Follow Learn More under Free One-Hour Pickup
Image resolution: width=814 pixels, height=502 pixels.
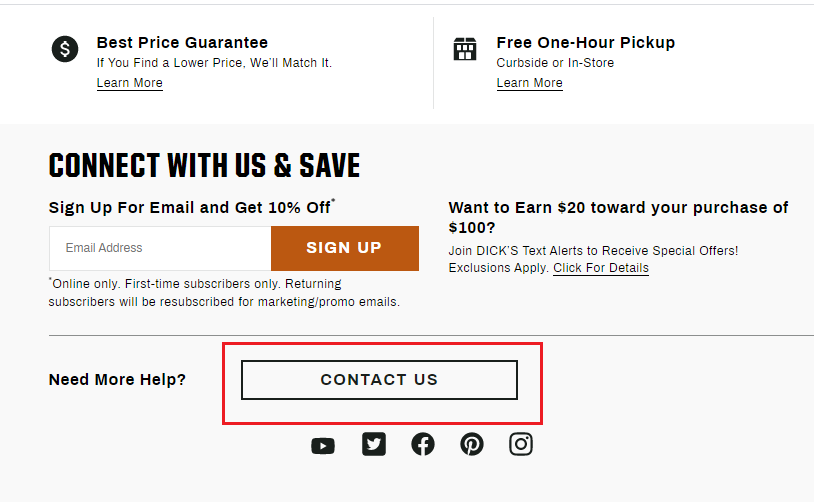(x=530, y=83)
